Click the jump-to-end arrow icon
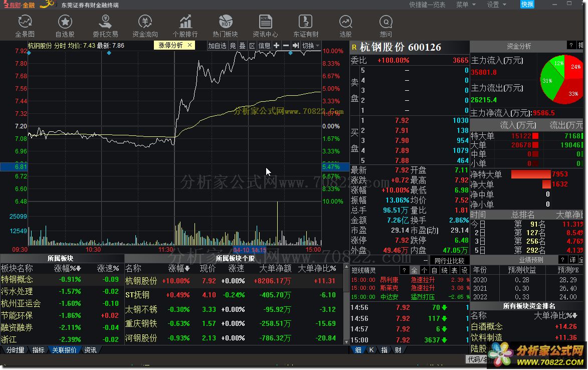The width and height of the screenshot is (588, 370). click(295, 45)
